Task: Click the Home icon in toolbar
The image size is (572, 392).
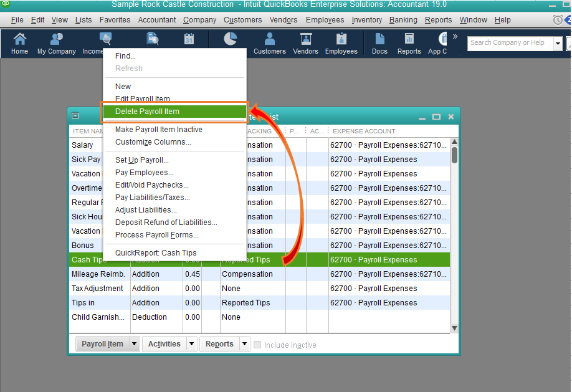Action: [19, 43]
